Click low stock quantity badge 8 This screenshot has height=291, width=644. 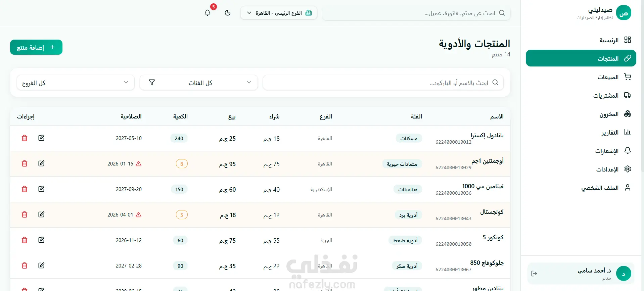pos(182,164)
